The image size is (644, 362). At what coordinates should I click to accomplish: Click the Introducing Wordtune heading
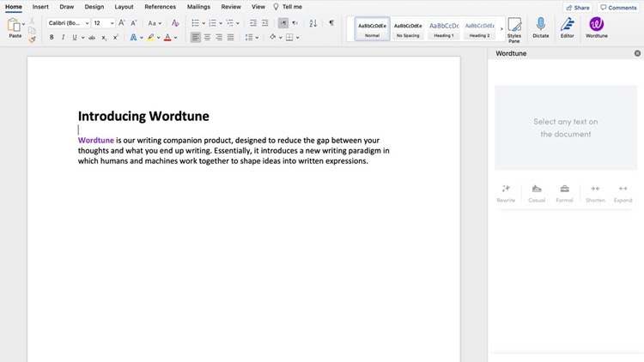point(143,116)
